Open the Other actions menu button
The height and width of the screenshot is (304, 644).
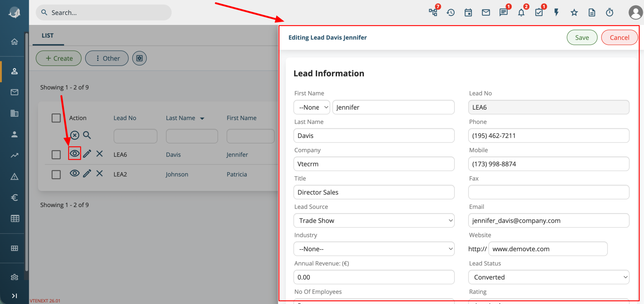(107, 58)
